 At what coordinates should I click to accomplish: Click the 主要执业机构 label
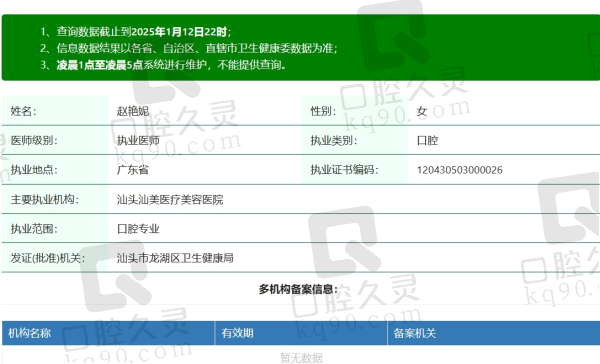(44, 199)
